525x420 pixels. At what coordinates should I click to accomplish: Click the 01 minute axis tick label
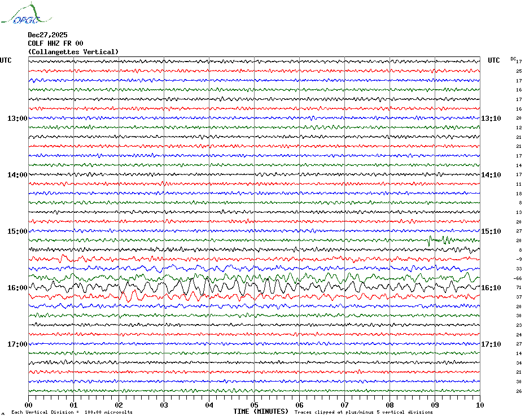[73, 405]
